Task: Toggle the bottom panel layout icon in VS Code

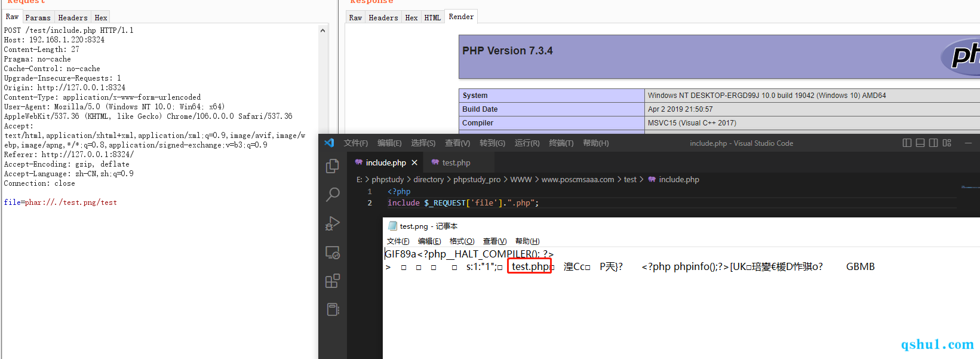Action: click(x=920, y=143)
